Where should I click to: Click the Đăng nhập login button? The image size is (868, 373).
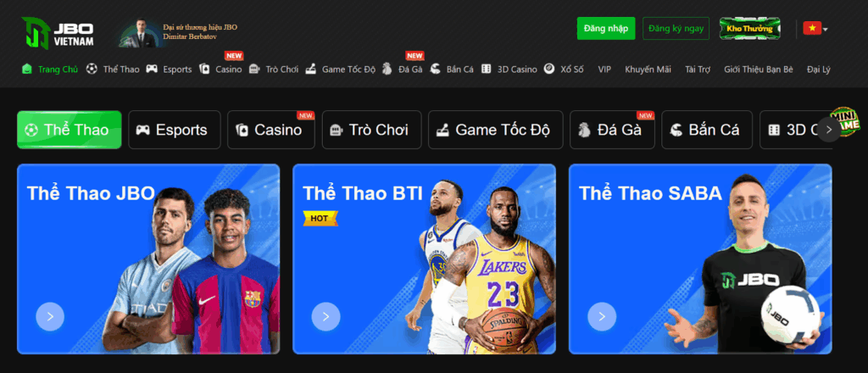pyautogui.click(x=606, y=28)
